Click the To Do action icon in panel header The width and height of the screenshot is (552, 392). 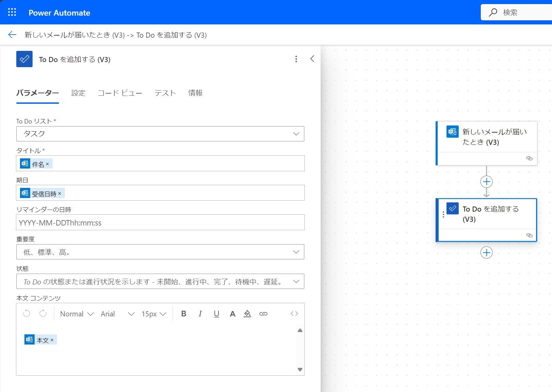point(24,59)
